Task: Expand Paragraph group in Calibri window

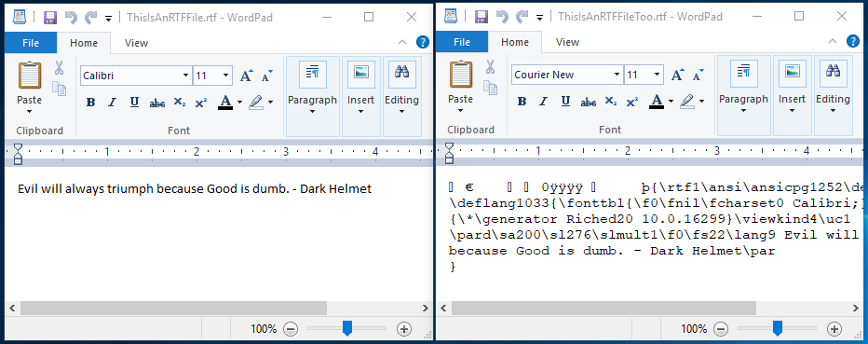Action: 312,96
